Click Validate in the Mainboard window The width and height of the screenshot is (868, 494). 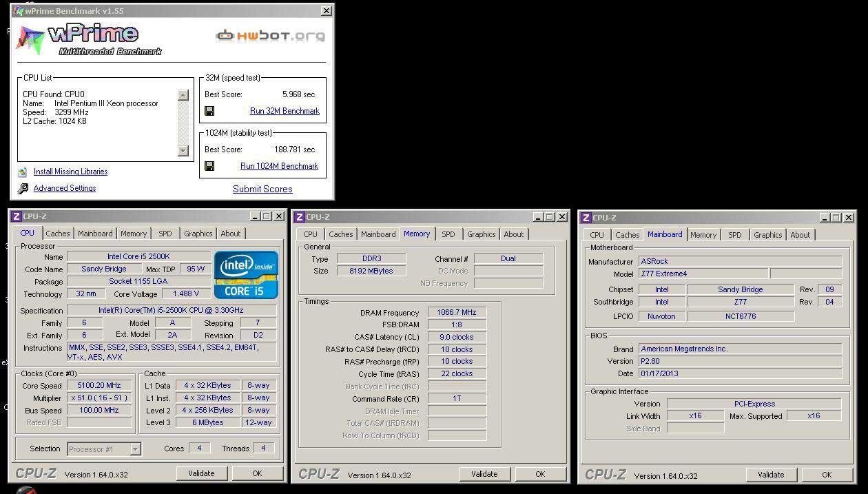click(x=771, y=475)
